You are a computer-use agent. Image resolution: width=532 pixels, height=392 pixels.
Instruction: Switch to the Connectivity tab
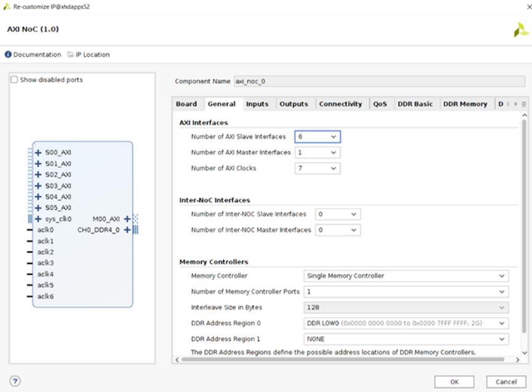340,104
